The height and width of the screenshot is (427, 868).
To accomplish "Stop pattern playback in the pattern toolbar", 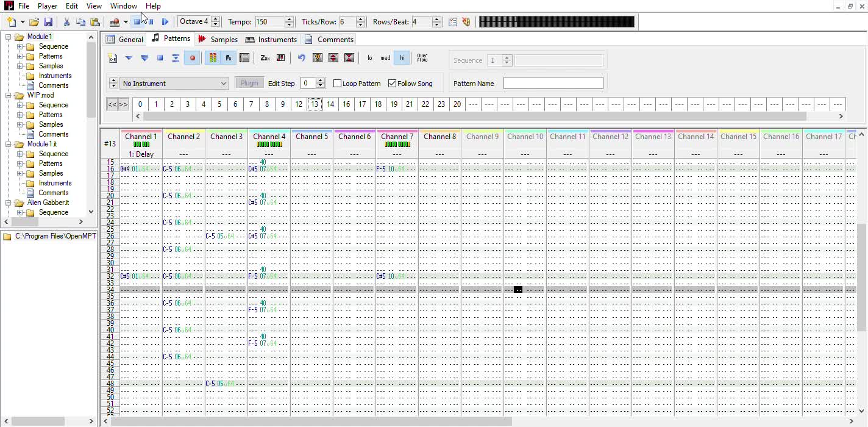I will point(160,58).
